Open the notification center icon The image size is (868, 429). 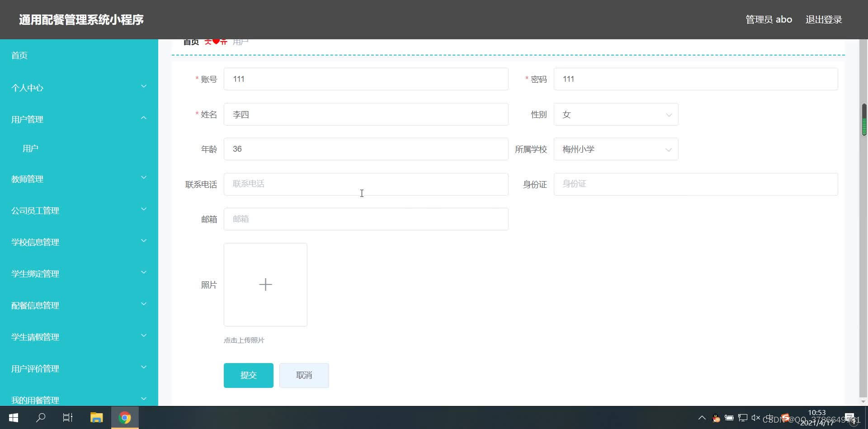(x=850, y=418)
